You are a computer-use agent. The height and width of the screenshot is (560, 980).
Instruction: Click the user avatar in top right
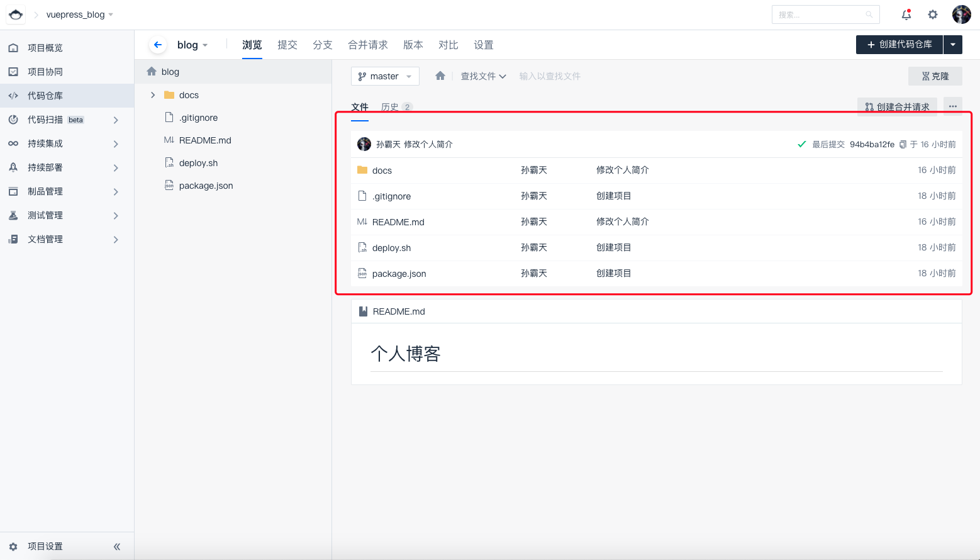point(961,14)
